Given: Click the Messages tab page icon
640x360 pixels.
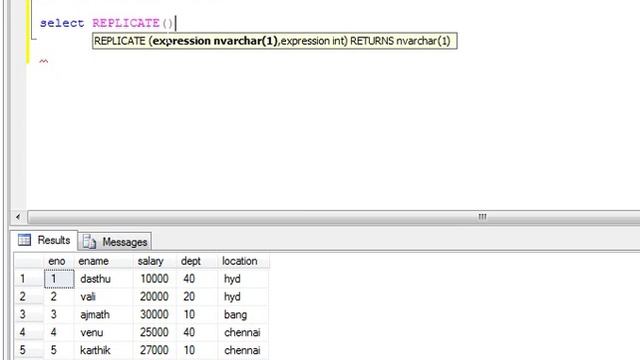Looking at the screenshot, I should 89,242.
